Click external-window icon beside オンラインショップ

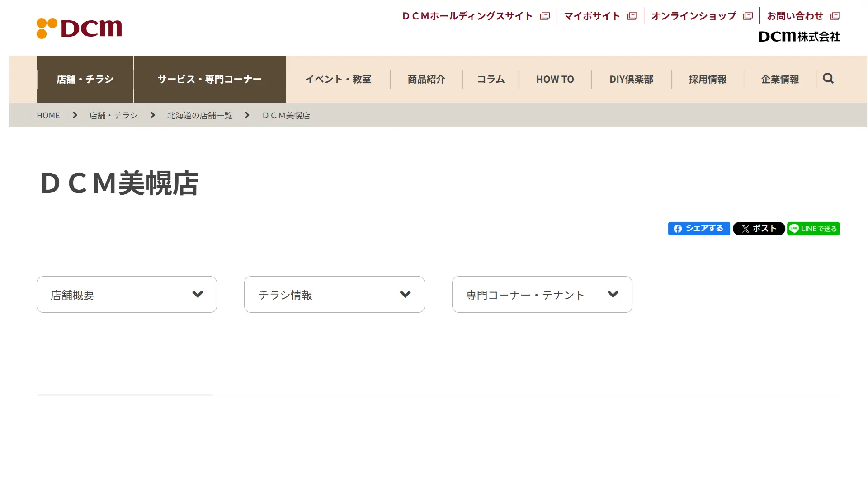click(x=748, y=16)
